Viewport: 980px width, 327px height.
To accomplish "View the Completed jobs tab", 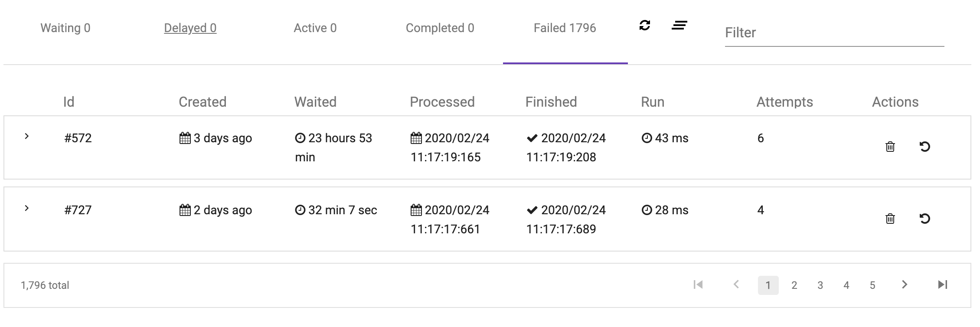I will [x=440, y=28].
